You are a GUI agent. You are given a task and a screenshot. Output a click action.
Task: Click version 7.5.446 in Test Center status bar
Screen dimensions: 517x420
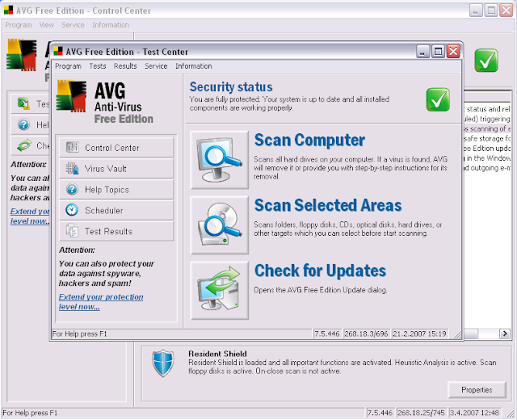326,334
